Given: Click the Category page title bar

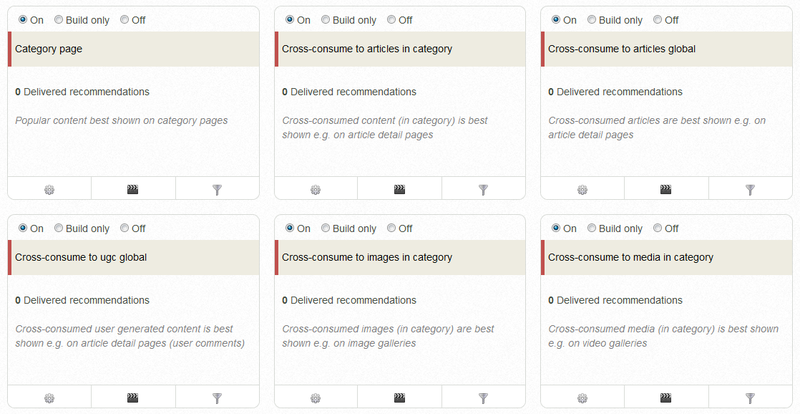Looking at the screenshot, I should (x=133, y=48).
